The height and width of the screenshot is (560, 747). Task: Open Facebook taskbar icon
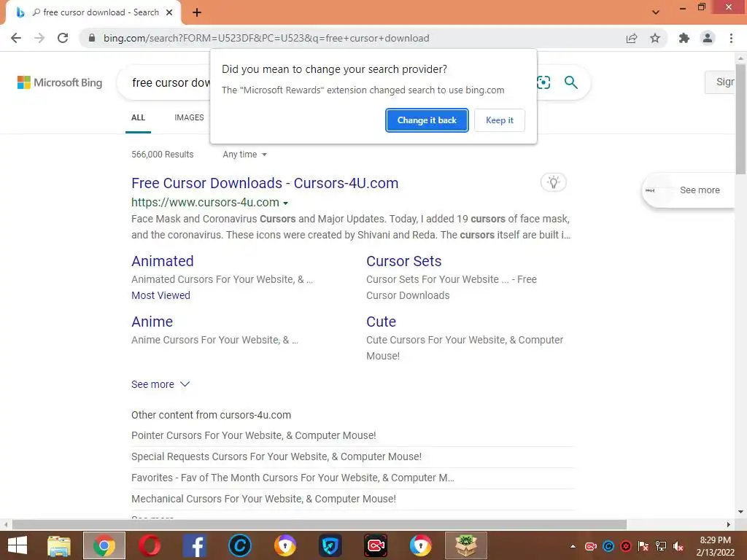click(194, 545)
